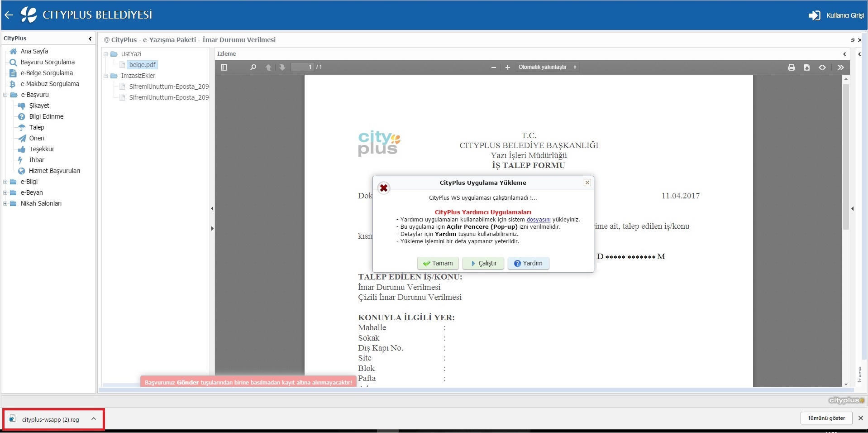Zoom in the PDF with plus
Viewport: 868px width, 433px height.
508,67
